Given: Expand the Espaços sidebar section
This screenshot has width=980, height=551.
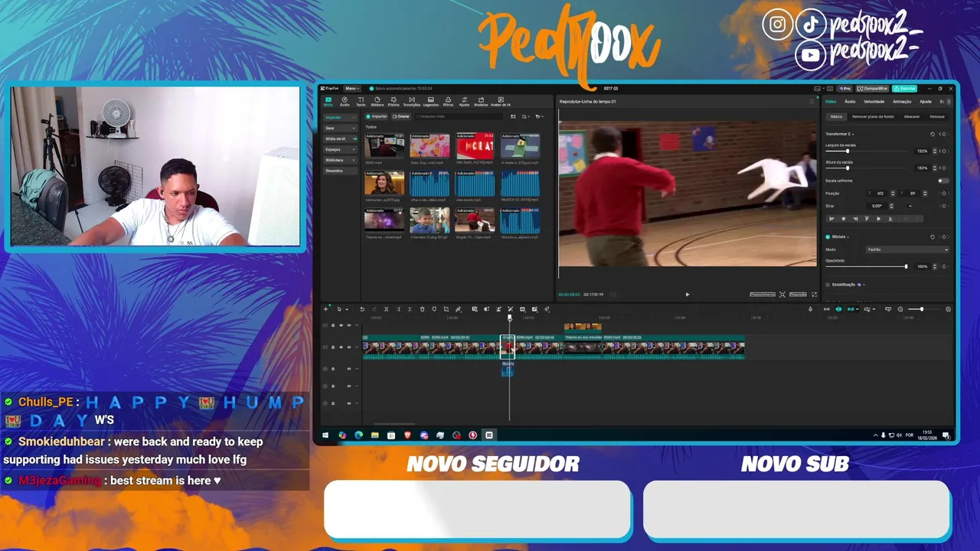Looking at the screenshot, I should tap(341, 149).
